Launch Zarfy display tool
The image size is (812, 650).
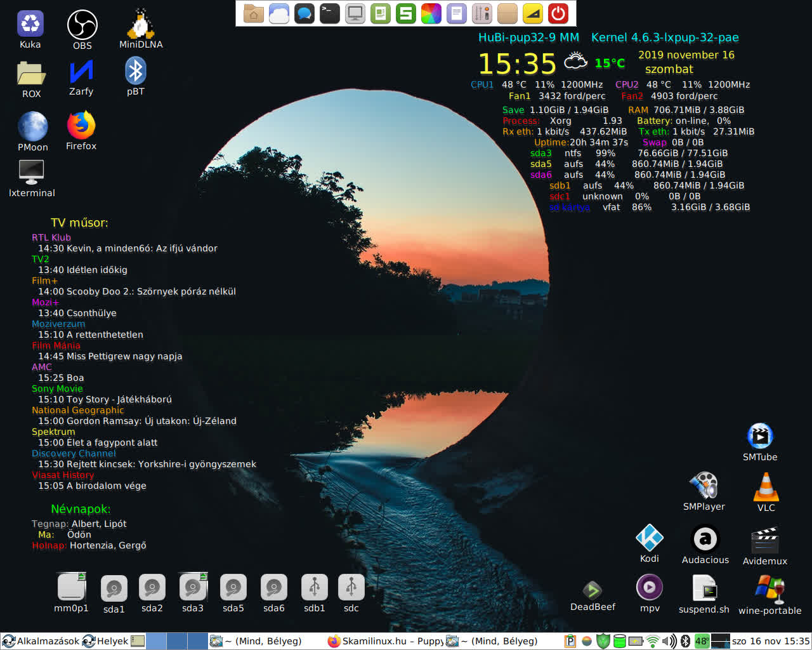click(81, 71)
